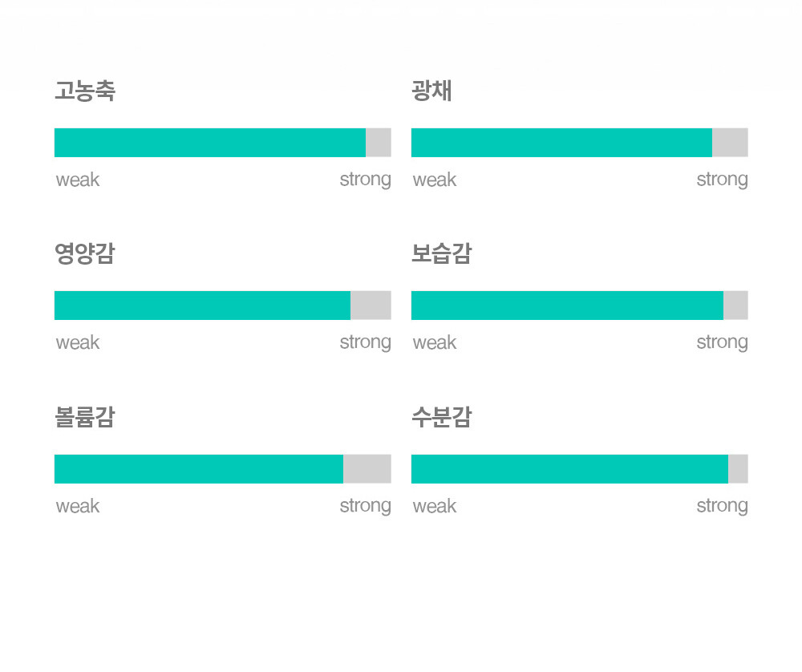Click the teal fill of 영양감 bar

click(203, 306)
